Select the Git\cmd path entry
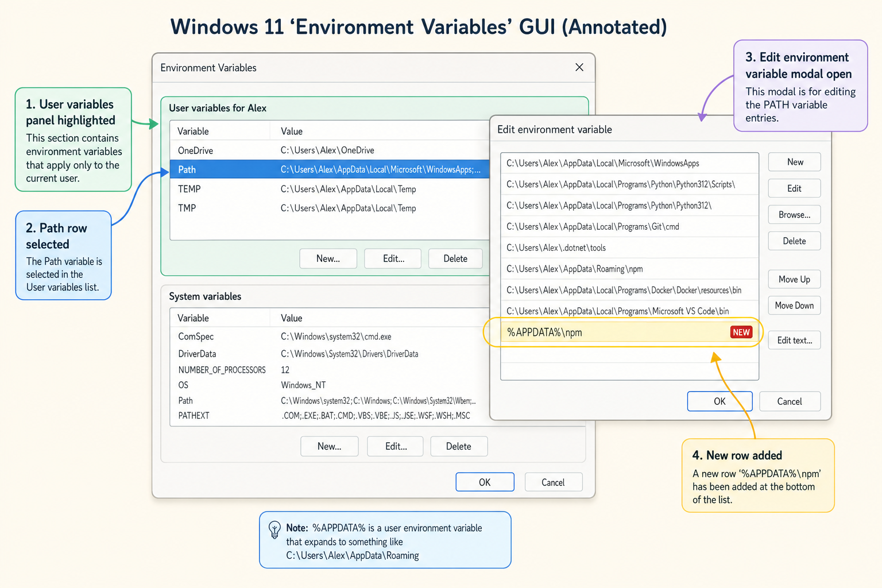The image size is (882, 588). point(629,227)
